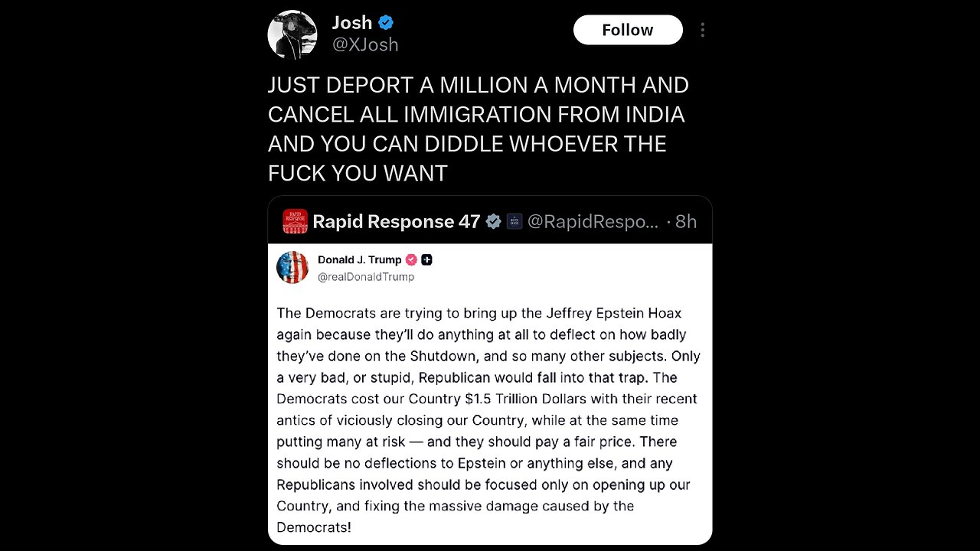Click Rapid Response 47 verified badge
This screenshot has height=551, width=980.
(x=494, y=221)
